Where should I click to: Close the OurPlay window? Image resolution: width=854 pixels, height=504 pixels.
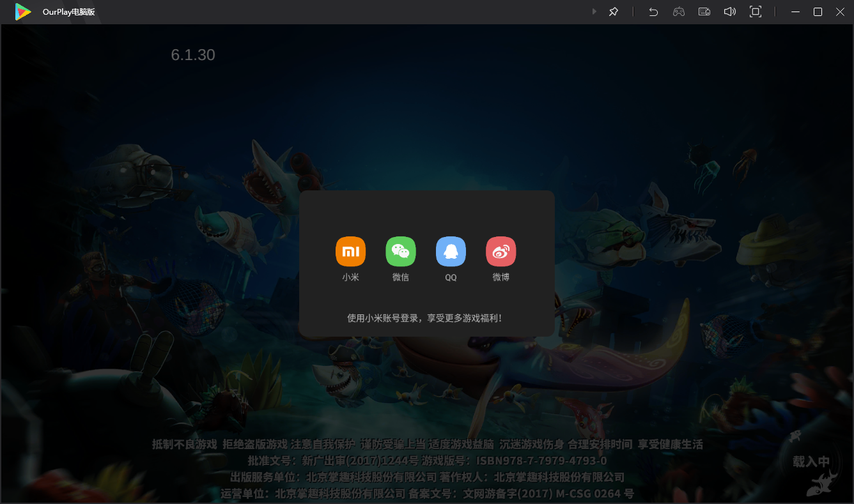[840, 11]
